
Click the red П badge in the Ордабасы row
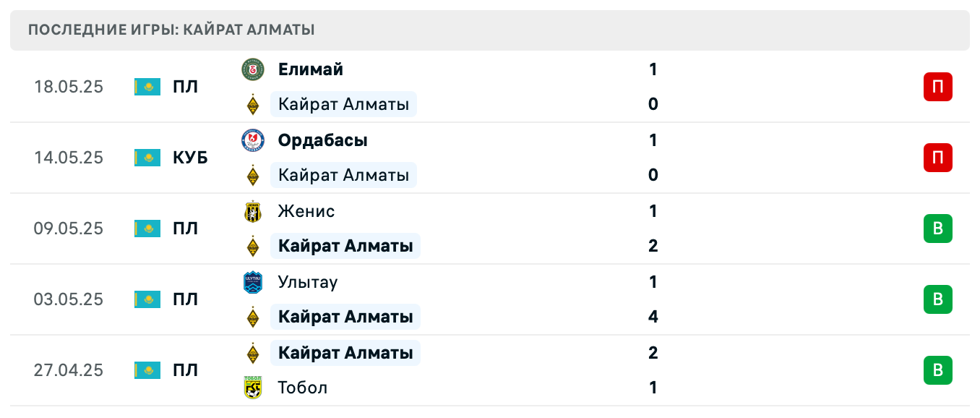pos(938,158)
